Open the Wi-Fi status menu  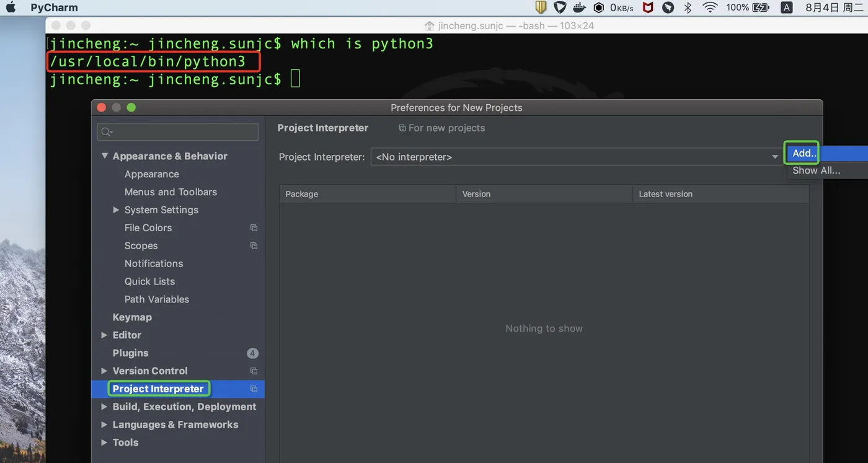(x=710, y=7)
